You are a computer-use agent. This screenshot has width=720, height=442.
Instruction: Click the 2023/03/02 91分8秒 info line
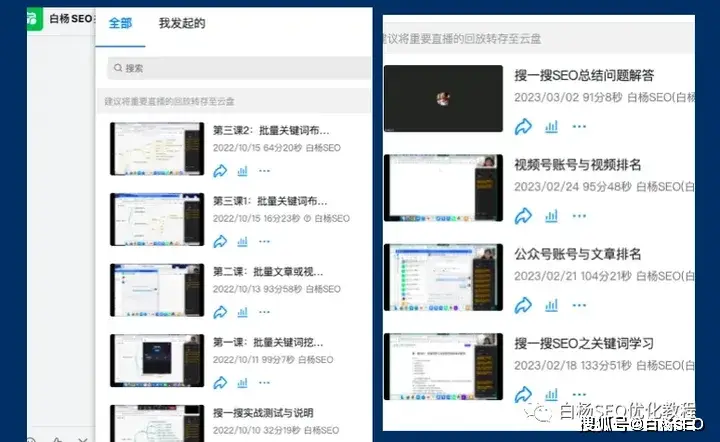pos(604,97)
